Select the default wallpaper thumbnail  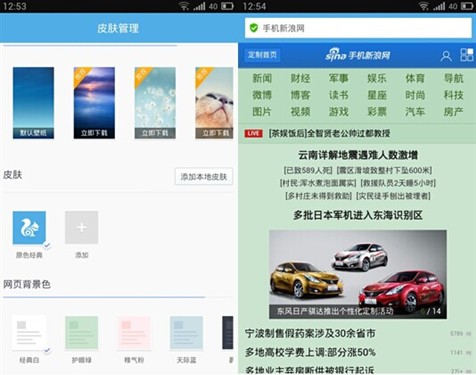pos(33,103)
